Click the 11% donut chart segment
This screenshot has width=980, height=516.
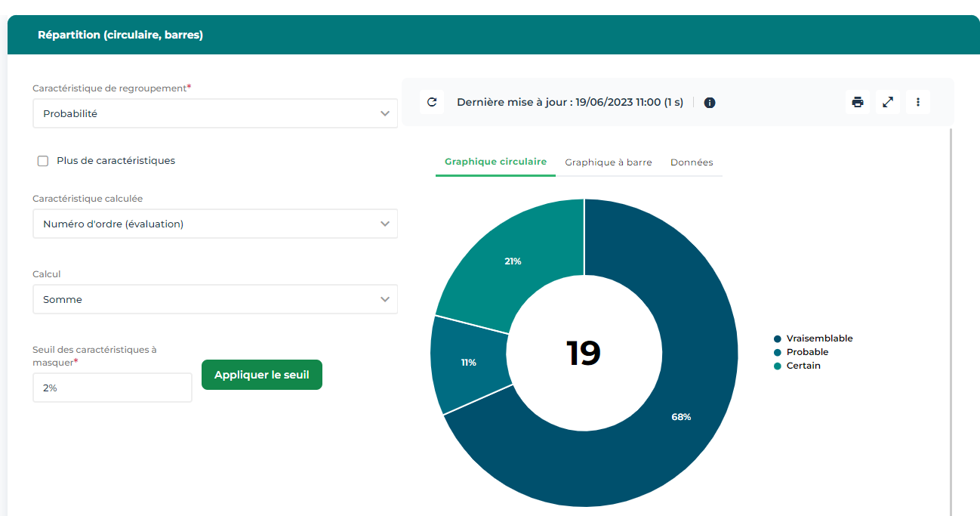468,363
